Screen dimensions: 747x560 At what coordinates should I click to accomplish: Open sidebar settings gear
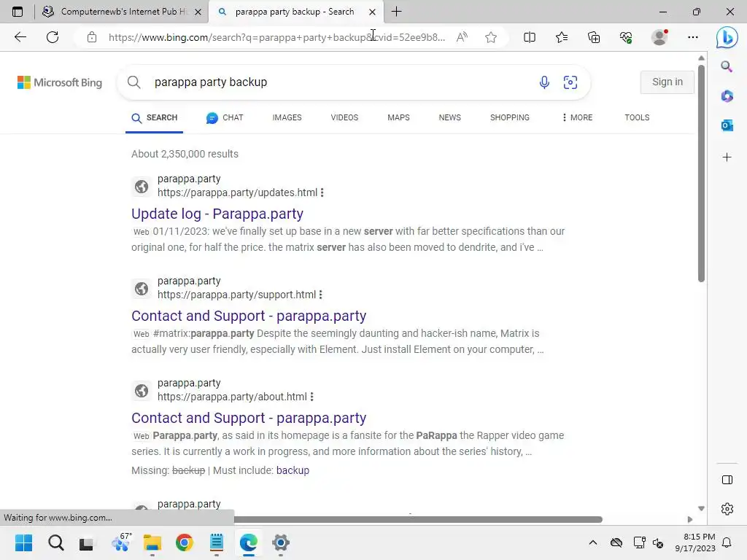[x=727, y=509]
